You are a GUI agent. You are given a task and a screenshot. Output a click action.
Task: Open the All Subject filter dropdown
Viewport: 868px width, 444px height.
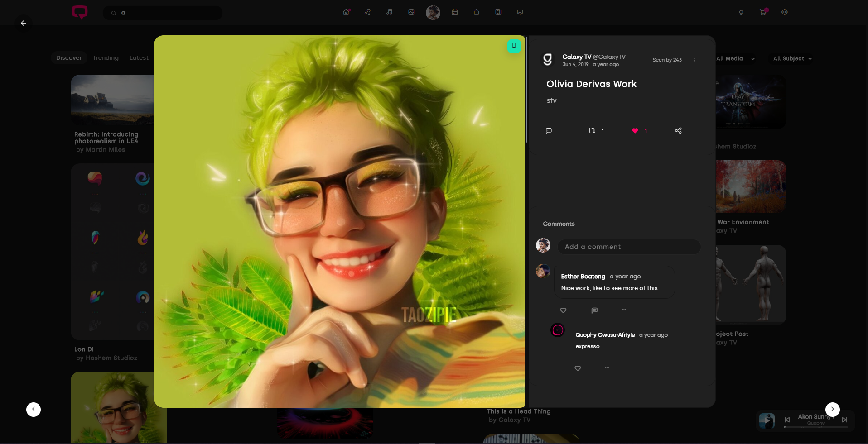(x=791, y=58)
